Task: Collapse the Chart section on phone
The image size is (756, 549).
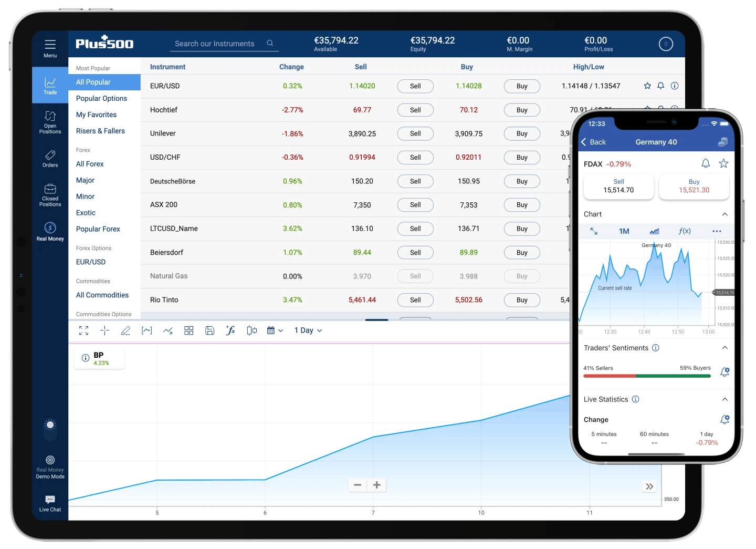Action: click(x=724, y=214)
